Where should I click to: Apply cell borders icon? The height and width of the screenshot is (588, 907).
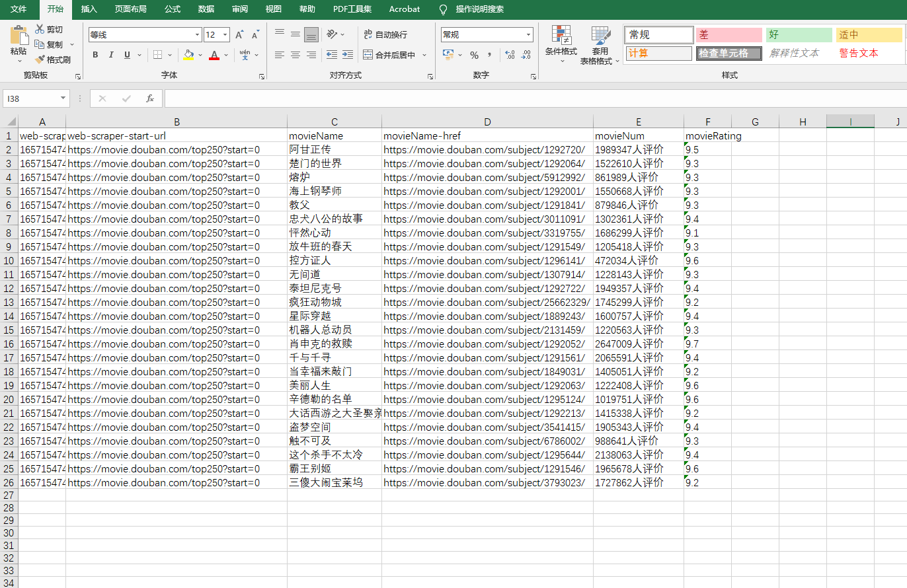(157, 55)
